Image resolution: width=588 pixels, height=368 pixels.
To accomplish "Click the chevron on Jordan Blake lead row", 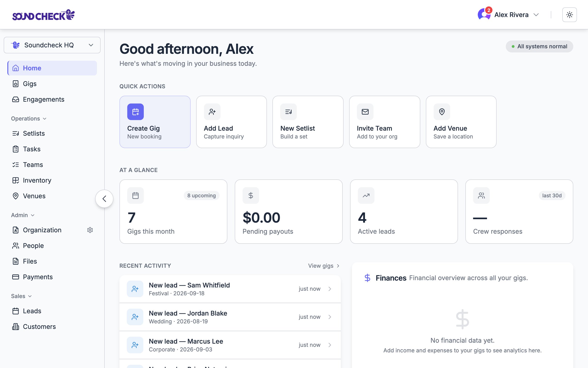I will [330, 317].
